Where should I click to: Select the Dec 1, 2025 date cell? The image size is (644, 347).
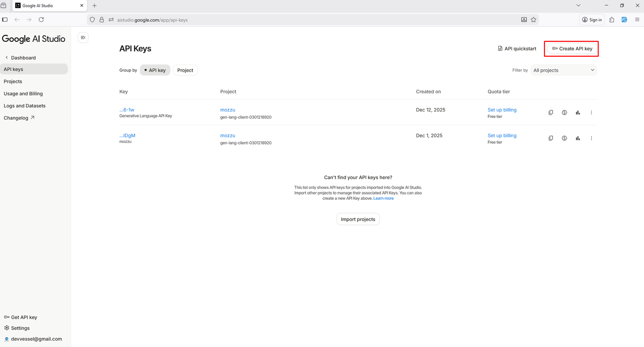click(x=429, y=135)
